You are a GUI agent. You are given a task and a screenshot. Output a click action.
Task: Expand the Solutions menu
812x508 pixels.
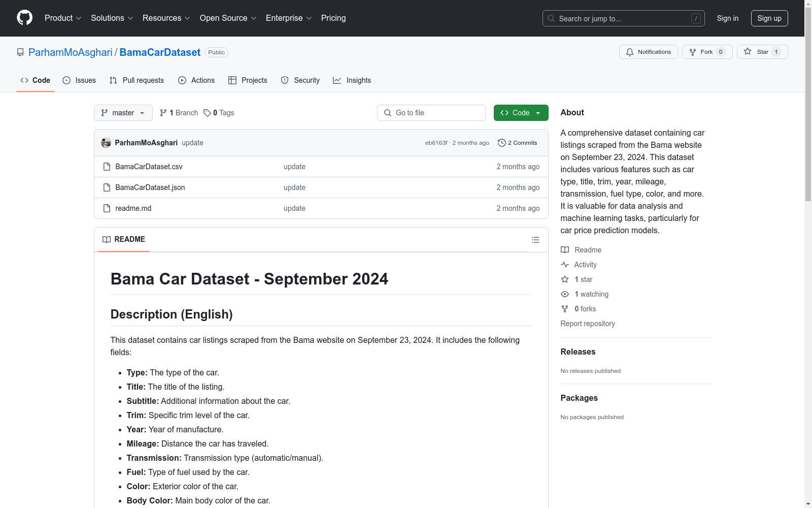point(112,18)
